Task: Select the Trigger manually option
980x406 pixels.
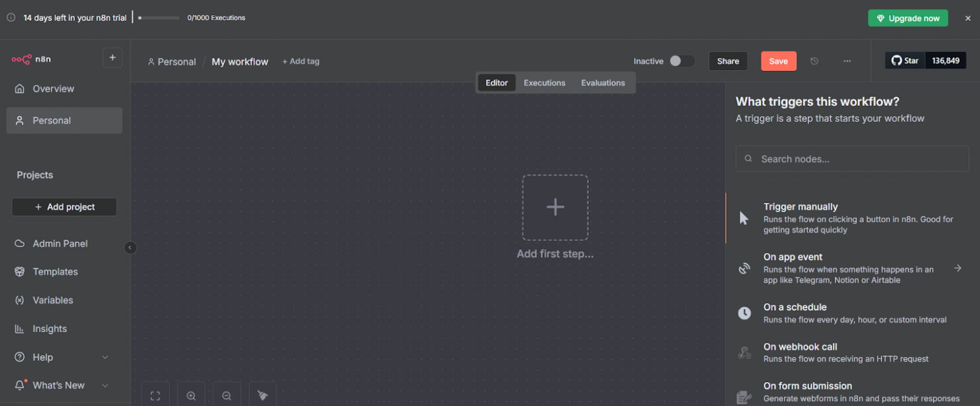Action: point(852,218)
